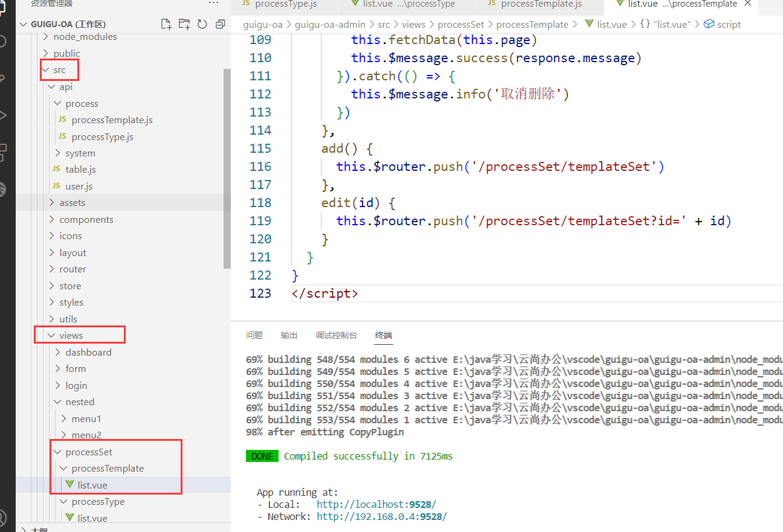The height and width of the screenshot is (532, 783).
Task: Collapse the process folder under api
Action: (58, 103)
